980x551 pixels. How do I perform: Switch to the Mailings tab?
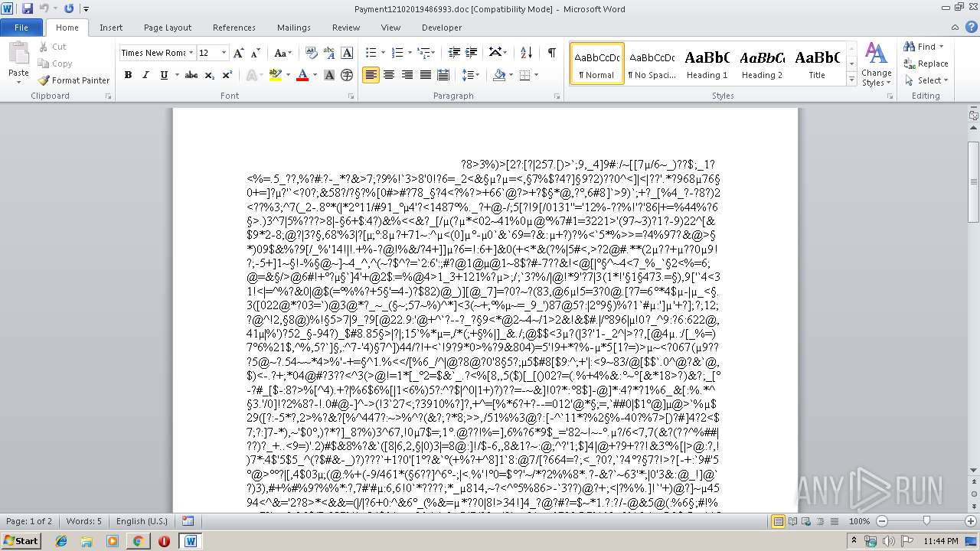point(294,28)
